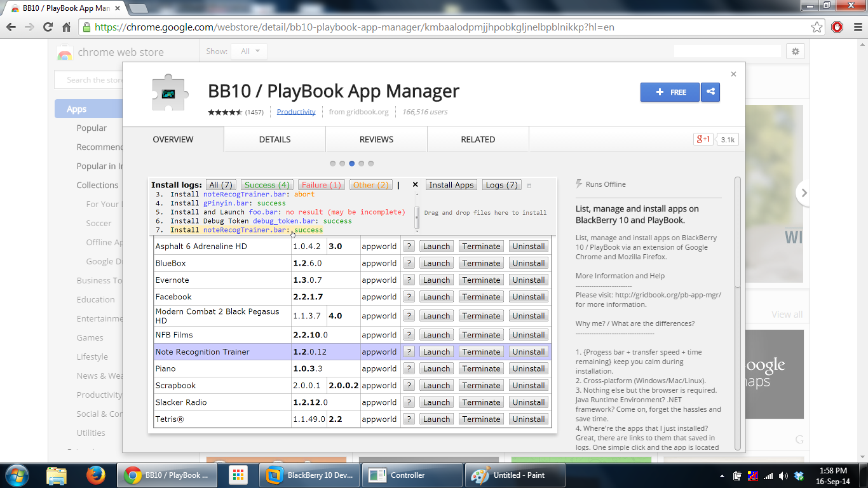868x488 pixels.
Task: Switch to the DETAILS tab
Action: point(275,139)
